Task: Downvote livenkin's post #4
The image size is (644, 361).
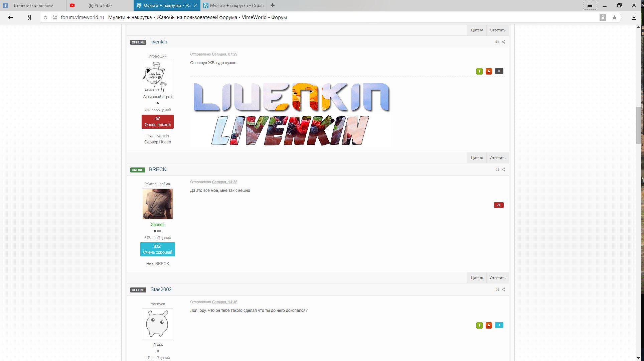Action: (x=489, y=71)
